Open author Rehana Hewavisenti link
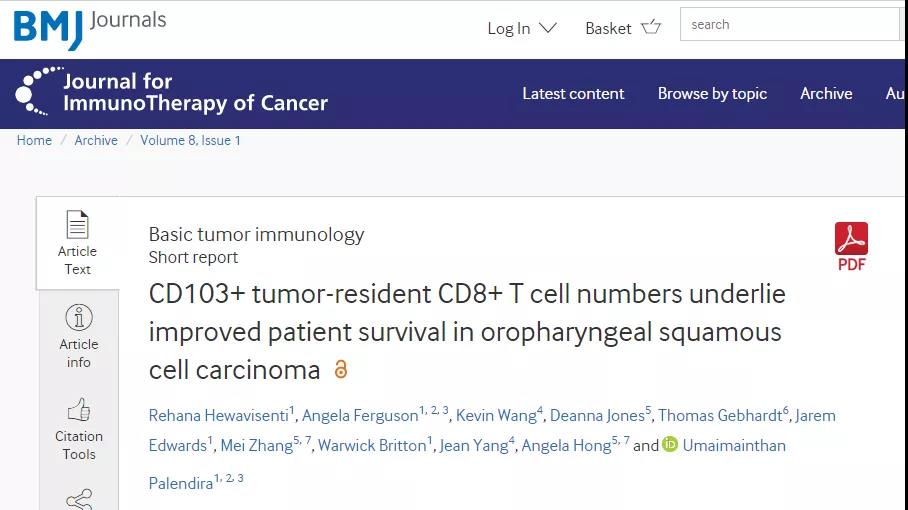Screen dimensions: 908x510 pyautogui.click(x=218, y=415)
